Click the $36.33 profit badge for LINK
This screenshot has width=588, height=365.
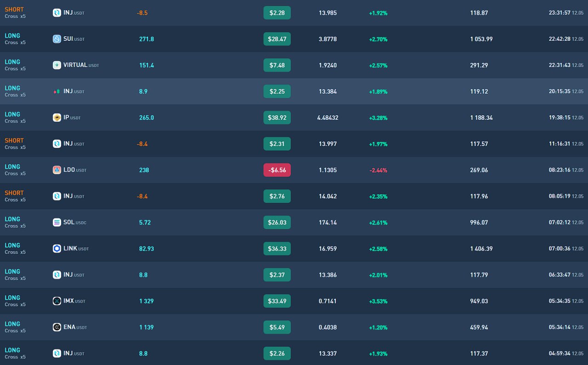(277, 248)
